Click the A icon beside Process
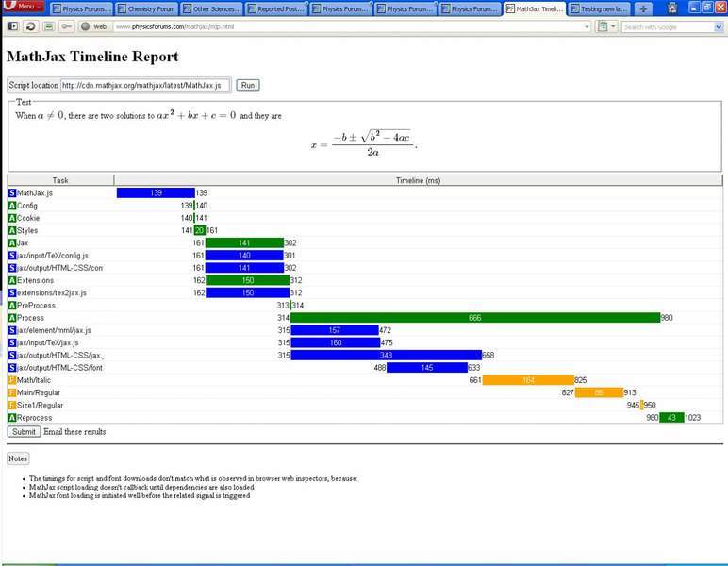 pyautogui.click(x=12, y=319)
